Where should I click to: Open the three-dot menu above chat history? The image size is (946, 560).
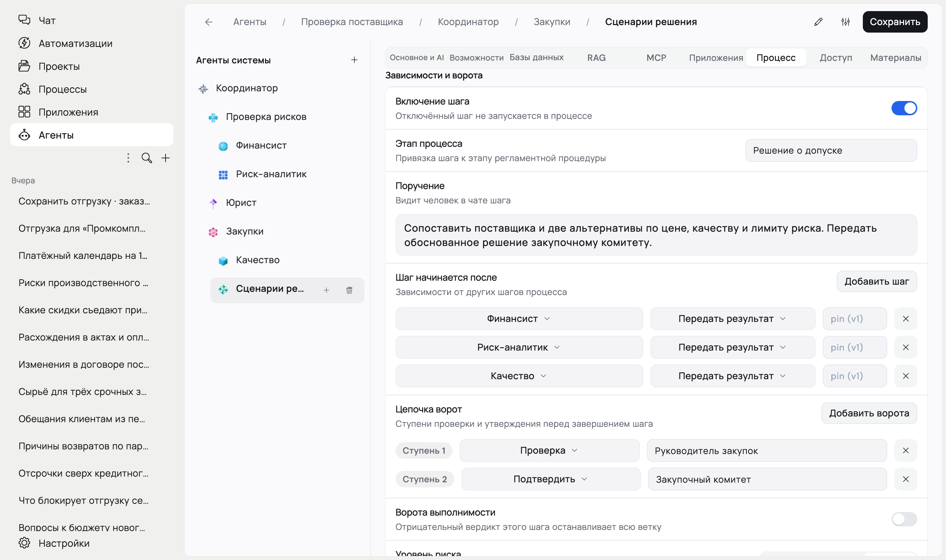tap(128, 158)
